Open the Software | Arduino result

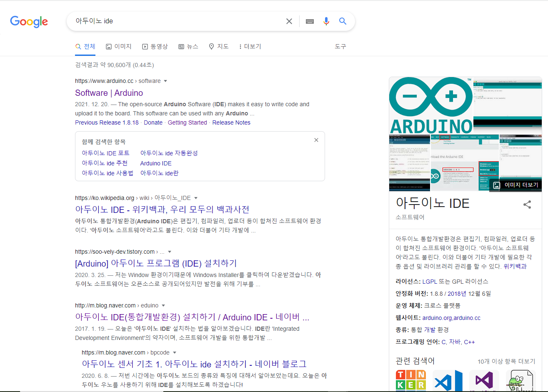pos(109,93)
